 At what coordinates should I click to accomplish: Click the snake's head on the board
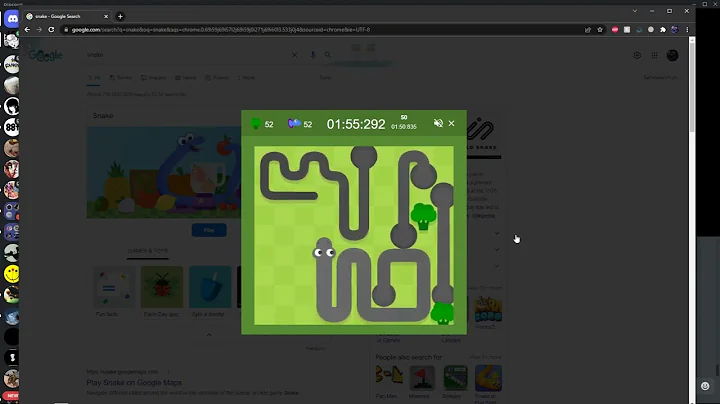pos(324,249)
